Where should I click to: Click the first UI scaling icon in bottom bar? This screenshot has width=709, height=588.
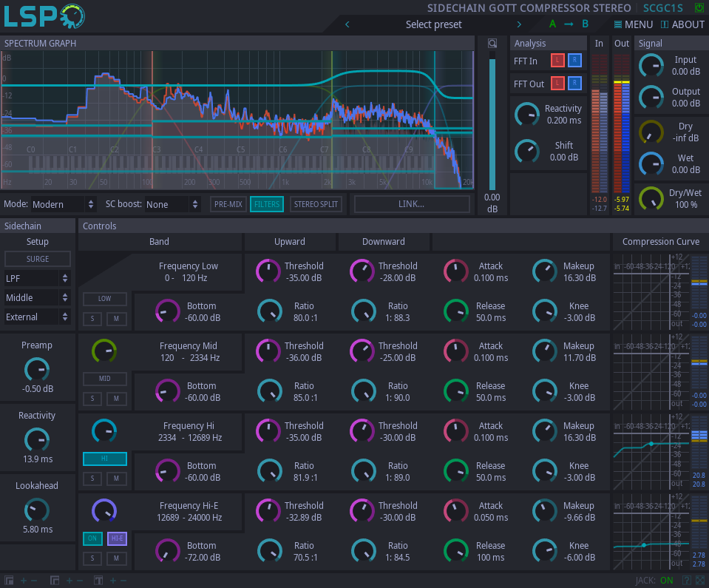pos(9,581)
